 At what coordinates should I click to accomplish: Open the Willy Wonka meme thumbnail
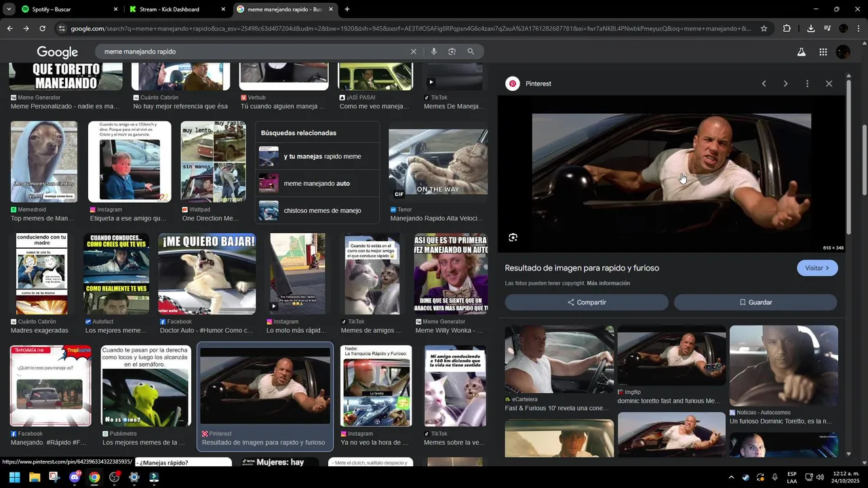pyautogui.click(x=450, y=274)
